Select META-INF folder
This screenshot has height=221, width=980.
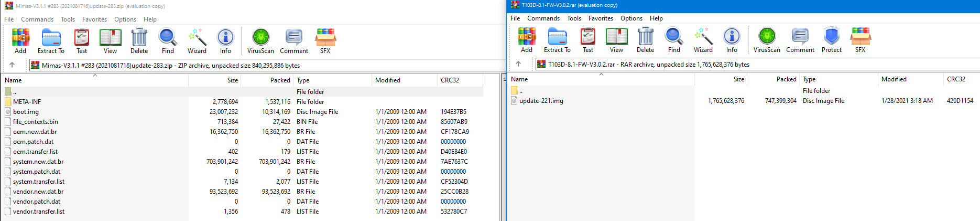(x=27, y=102)
